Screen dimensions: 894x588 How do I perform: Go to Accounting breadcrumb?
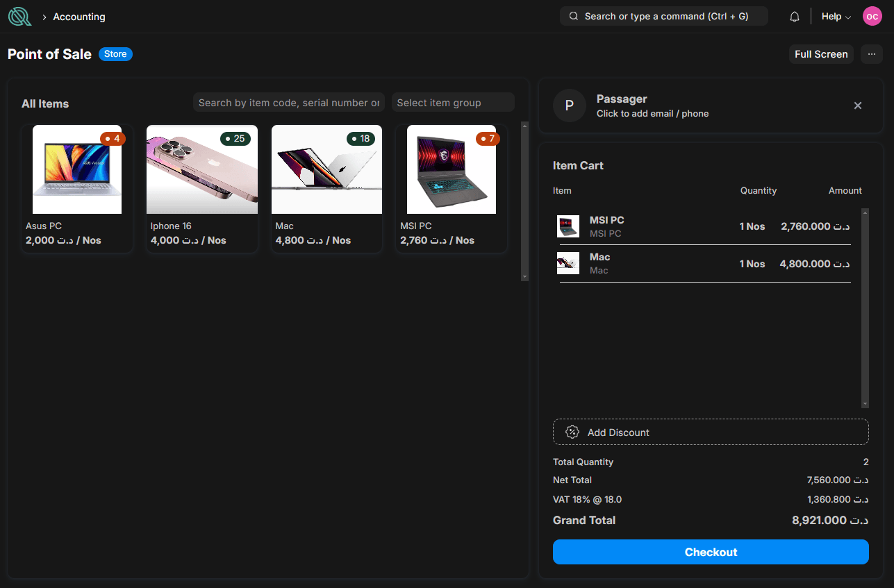click(79, 17)
